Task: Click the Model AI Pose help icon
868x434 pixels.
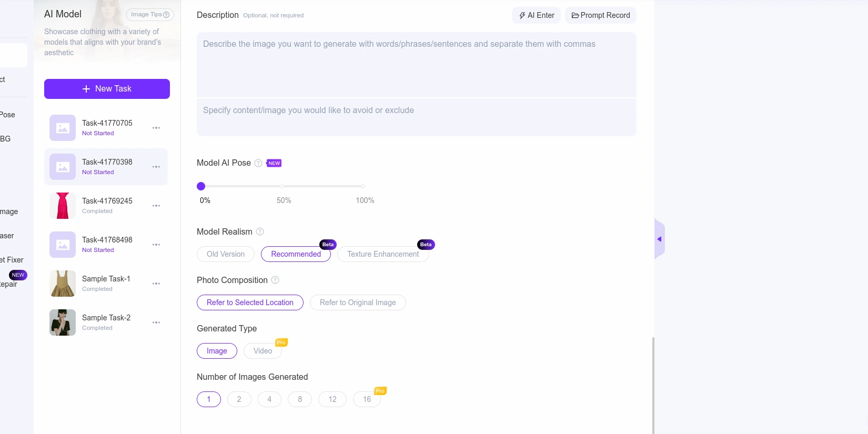Action: (x=258, y=163)
